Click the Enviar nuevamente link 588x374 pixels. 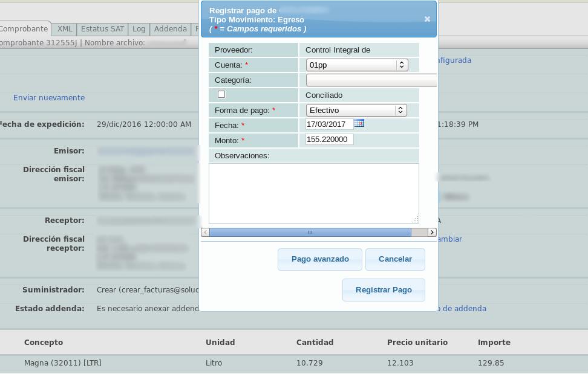click(x=49, y=97)
